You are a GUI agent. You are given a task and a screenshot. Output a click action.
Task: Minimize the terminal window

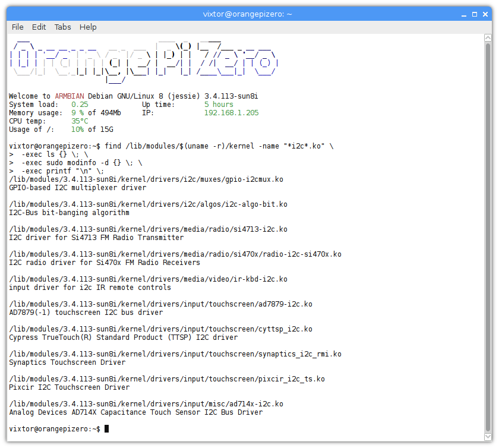pyautogui.click(x=463, y=14)
